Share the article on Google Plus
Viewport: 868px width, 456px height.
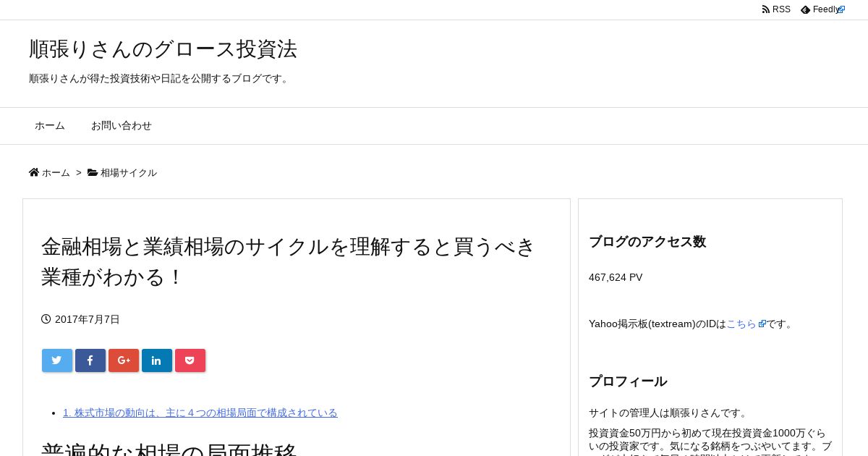pos(124,360)
